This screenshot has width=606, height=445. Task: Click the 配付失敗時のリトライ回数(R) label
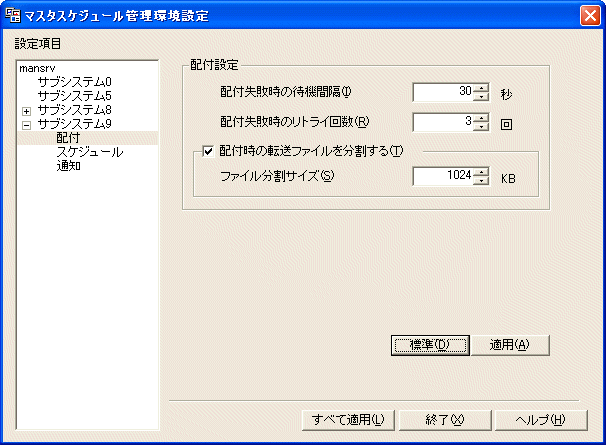[294, 122]
